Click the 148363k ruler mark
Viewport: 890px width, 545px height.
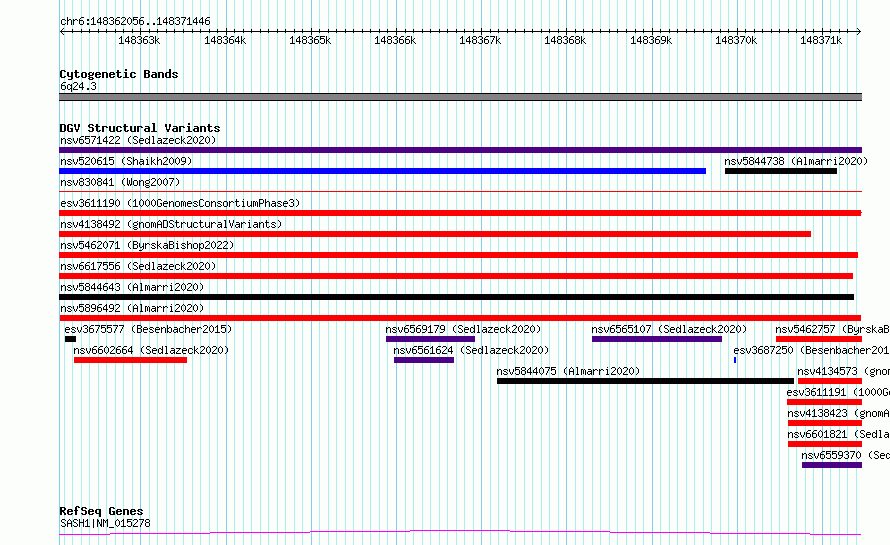[x=139, y=40]
